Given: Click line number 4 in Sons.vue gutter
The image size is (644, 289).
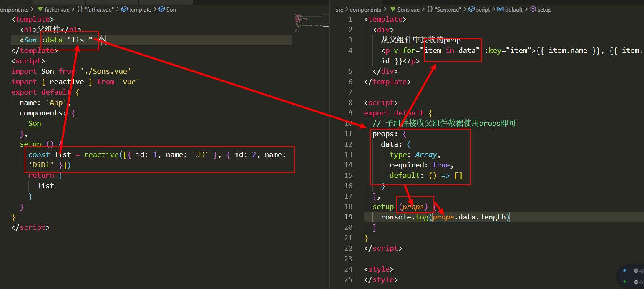Looking at the screenshot, I should (x=350, y=50).
